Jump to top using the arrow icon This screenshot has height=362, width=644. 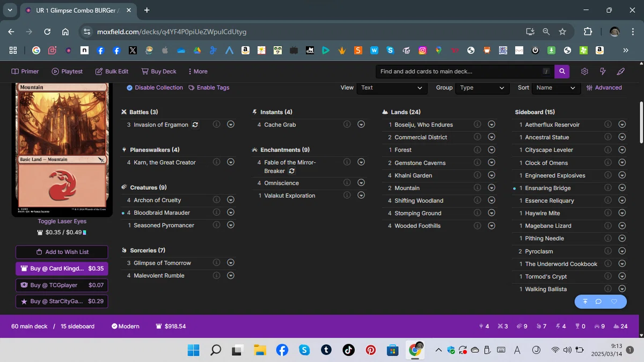(585, 302)
